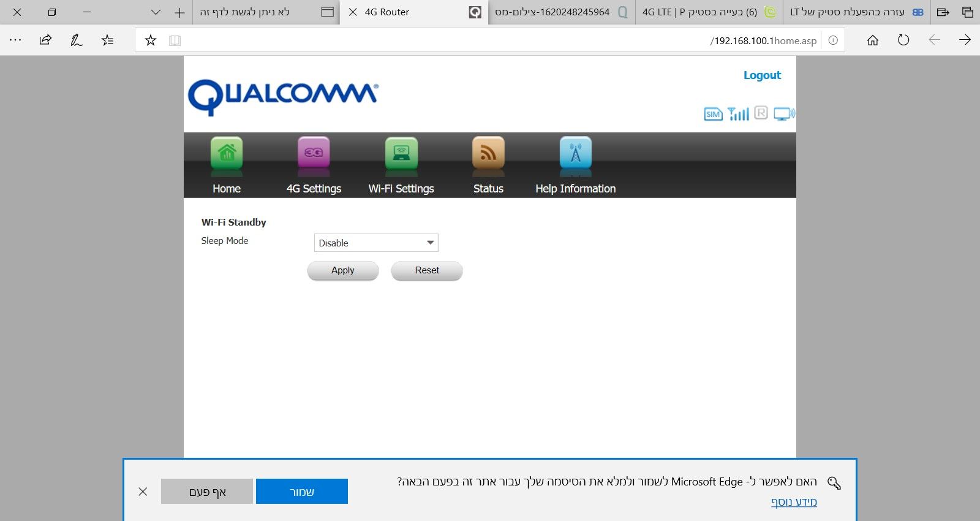Open a new tab with plus button
The image size is (980, 521).
(179, 12)
